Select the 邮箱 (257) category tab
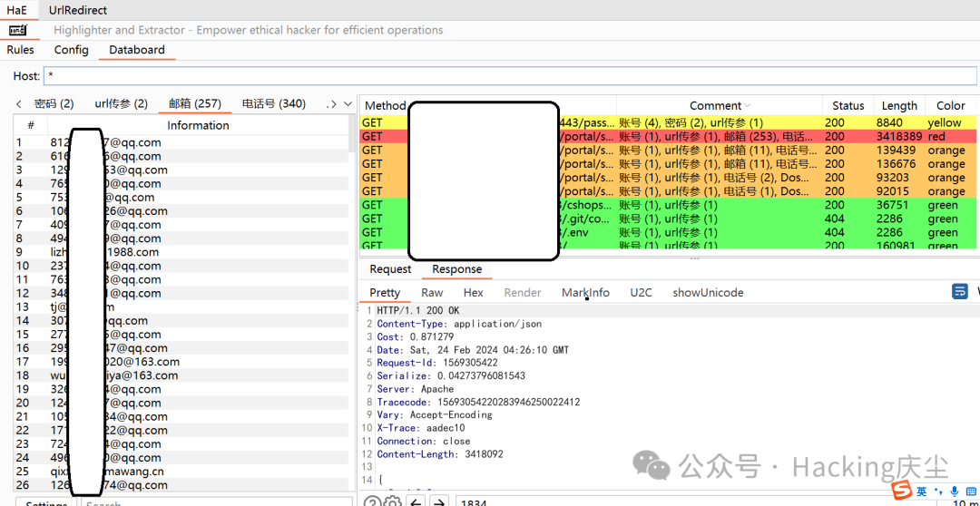 (x=195, y=103)
